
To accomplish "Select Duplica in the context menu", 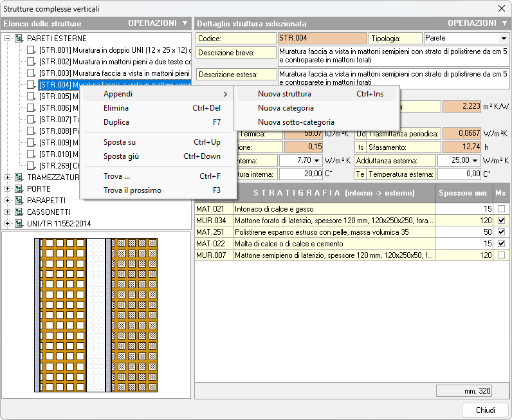I will [x=116, y=122].
